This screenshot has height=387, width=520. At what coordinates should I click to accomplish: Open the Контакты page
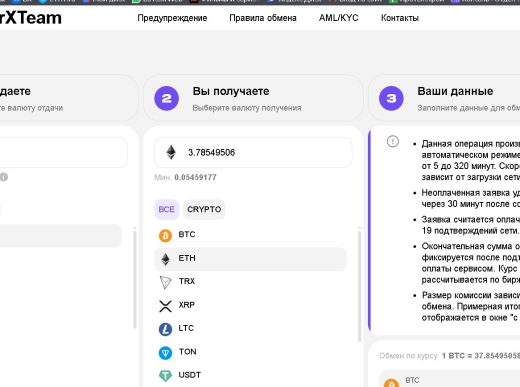pos(400,18)
